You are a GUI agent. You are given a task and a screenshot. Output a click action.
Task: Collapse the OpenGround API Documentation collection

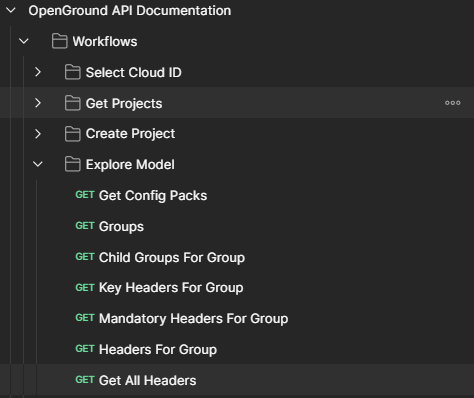pos(11,10)
